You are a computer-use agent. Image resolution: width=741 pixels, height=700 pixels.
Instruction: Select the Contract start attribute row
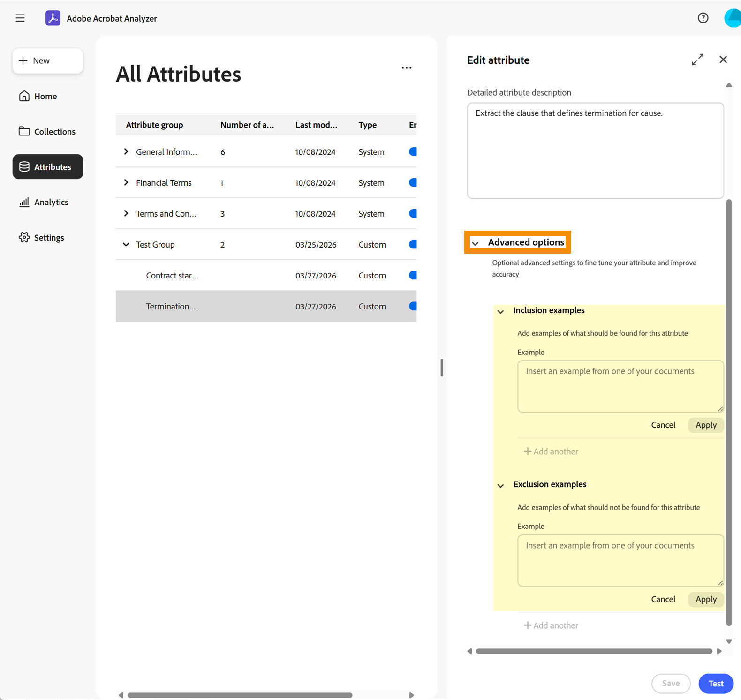click(x=266, y=275)
